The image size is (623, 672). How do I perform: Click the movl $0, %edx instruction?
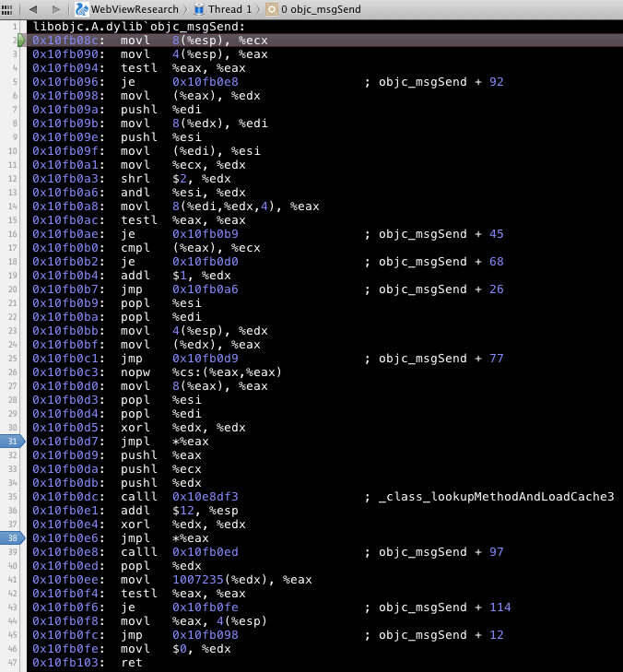[176, 649]
